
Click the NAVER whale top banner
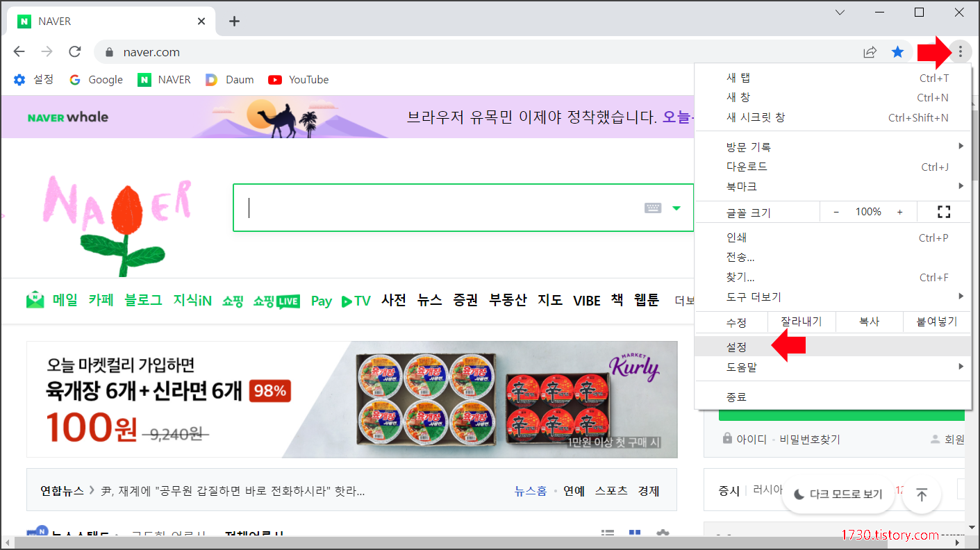tap(347, 117)
